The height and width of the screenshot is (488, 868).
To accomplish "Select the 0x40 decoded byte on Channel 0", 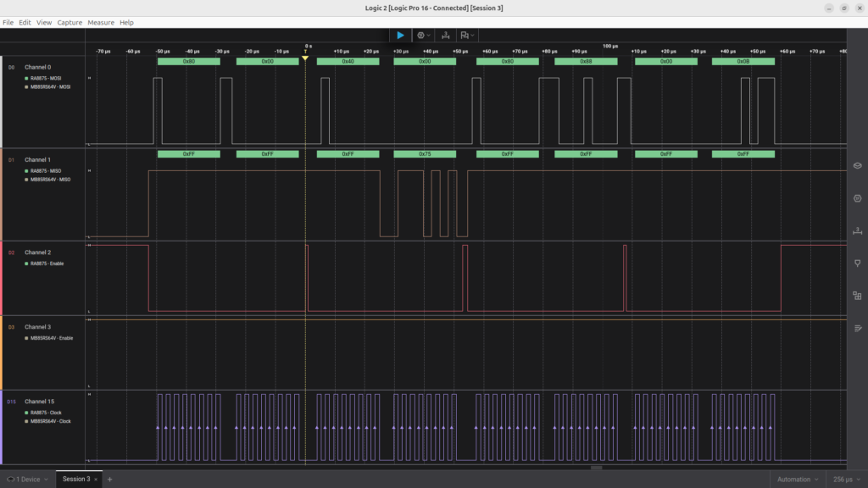I will pos(348,61).
